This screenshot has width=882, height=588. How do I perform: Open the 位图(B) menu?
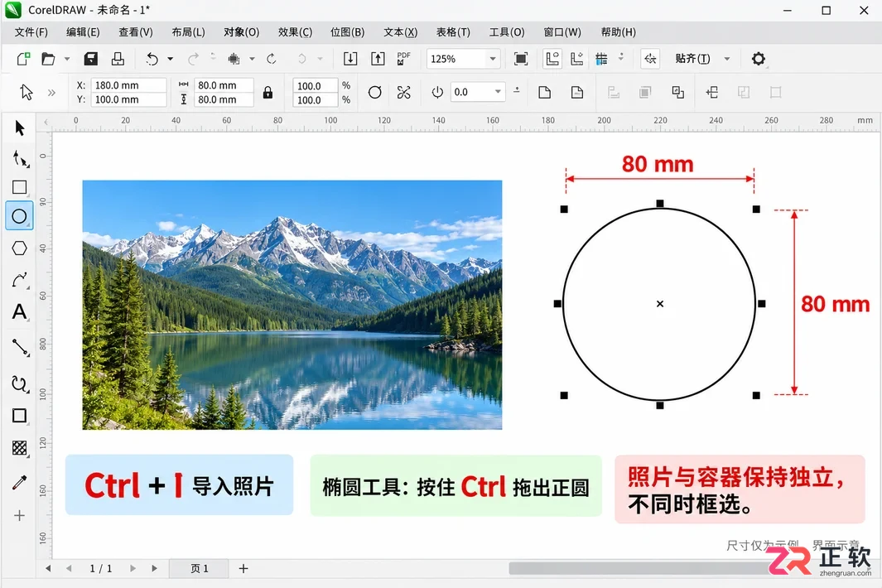pos(347,32)
